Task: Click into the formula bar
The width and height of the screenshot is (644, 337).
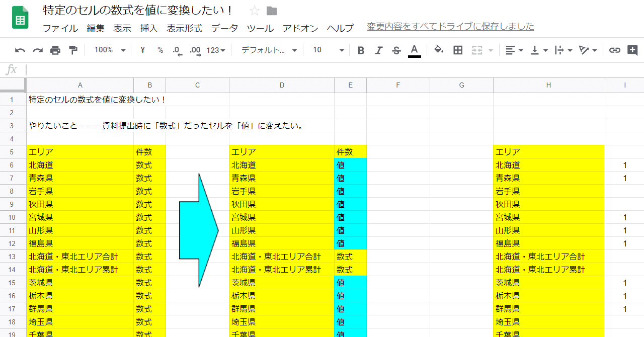Action: pos(335,70)
